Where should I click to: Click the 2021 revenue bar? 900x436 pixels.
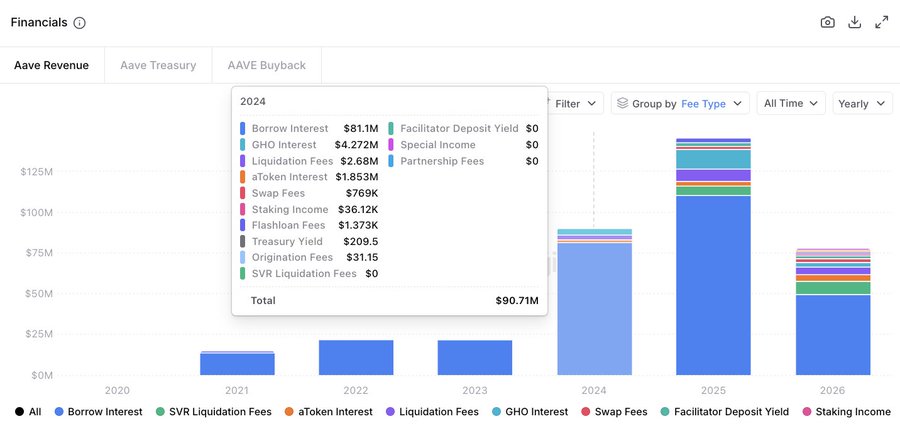[237, 364]
